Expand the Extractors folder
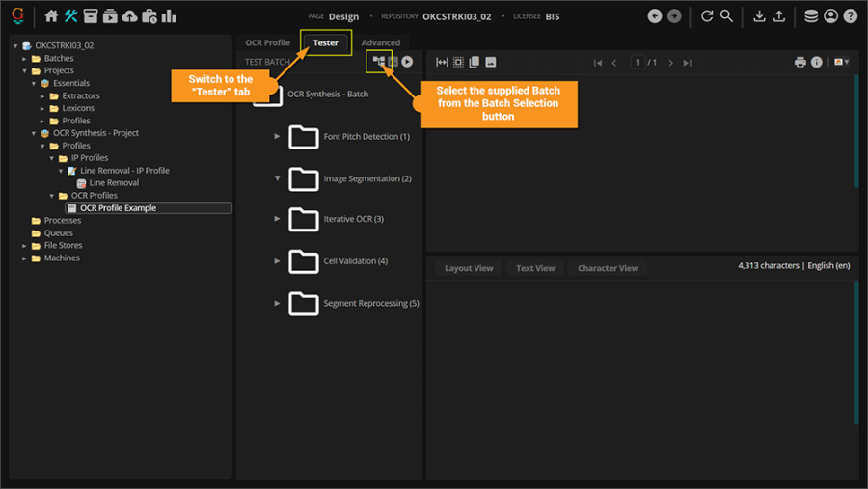This screenshot has width=868, height=489. [x=42, y=95]
